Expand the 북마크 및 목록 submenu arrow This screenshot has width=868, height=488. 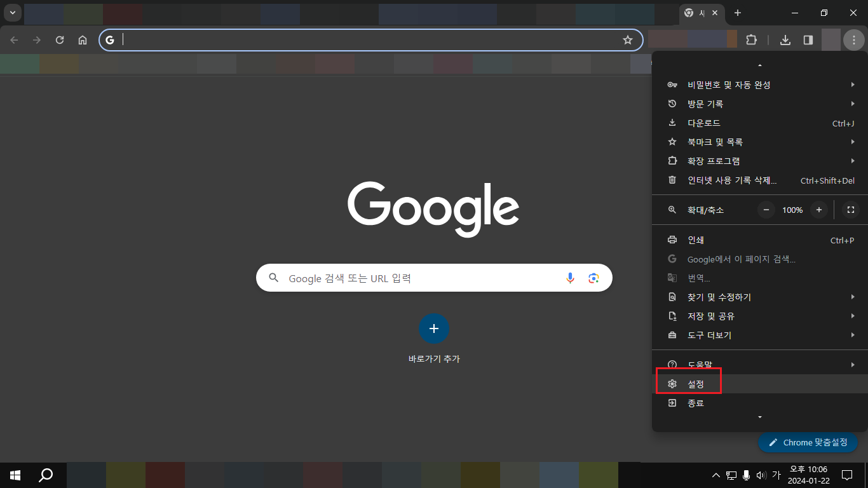coord(852,142)
